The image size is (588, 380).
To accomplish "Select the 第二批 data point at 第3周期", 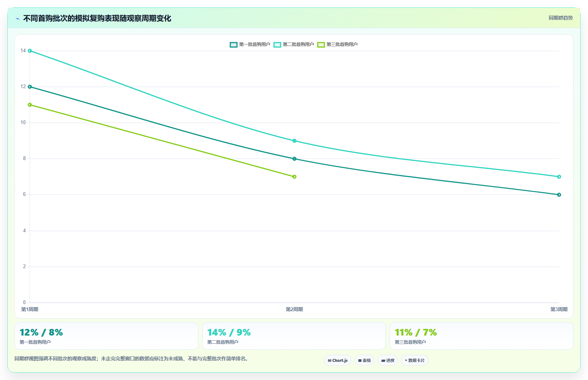I will coord(559,177).
